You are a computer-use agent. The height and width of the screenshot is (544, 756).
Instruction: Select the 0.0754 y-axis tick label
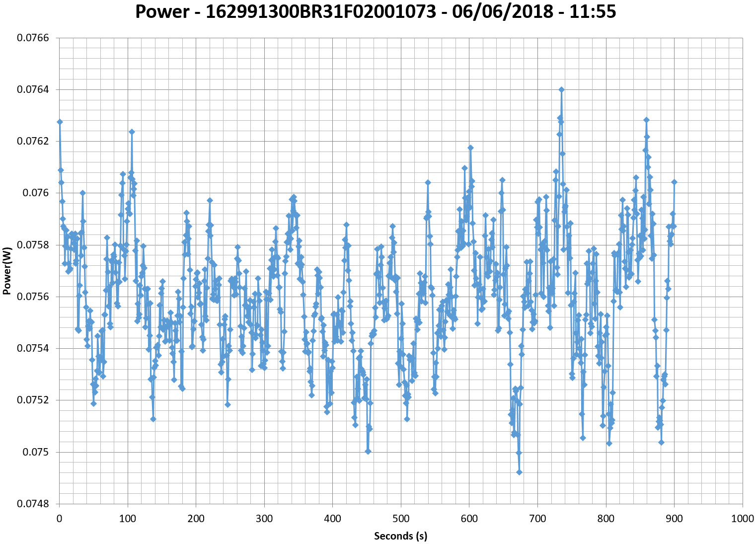33,348
